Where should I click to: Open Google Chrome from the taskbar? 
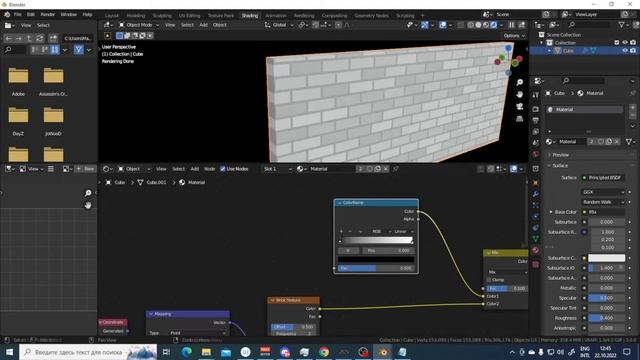click(324, 352)
